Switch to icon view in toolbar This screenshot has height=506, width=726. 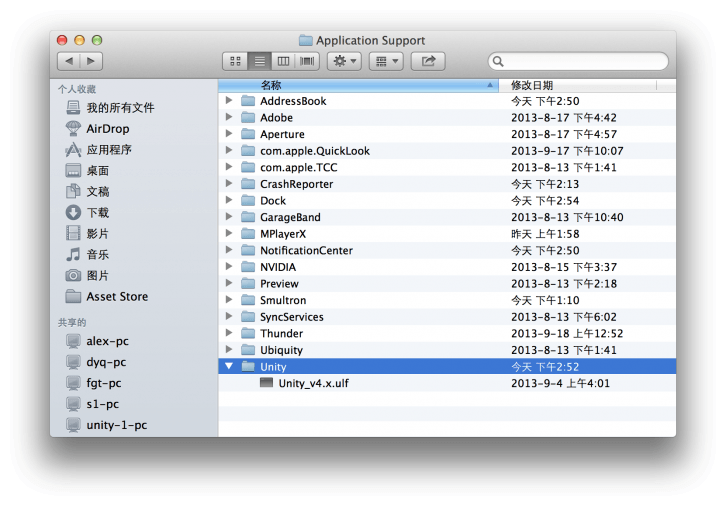235,62
